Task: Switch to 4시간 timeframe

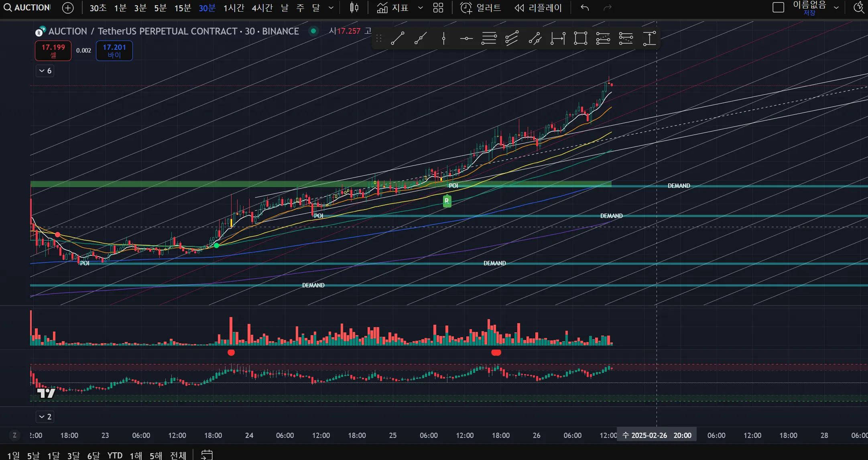Action: coord(262,8)
